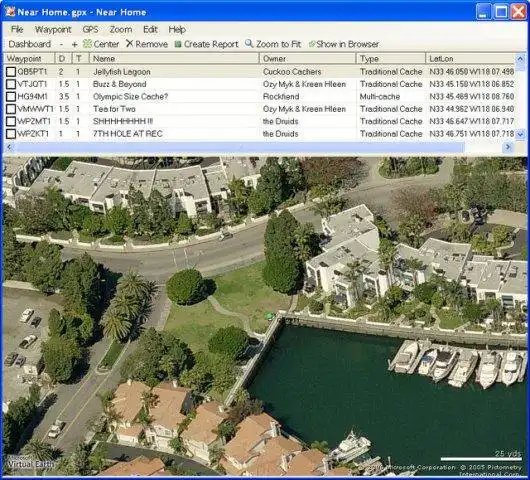Image resolution: width=530 pixels, height=480 pixels.
Task: Check the GB5PT1 waypoint checkbox
Action: point(11,72)
